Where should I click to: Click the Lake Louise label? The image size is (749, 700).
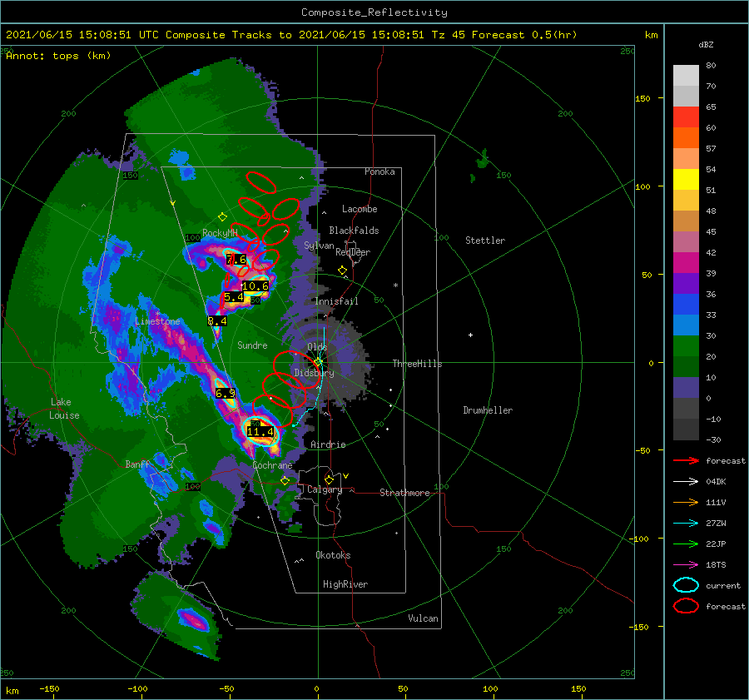point(65,409)
